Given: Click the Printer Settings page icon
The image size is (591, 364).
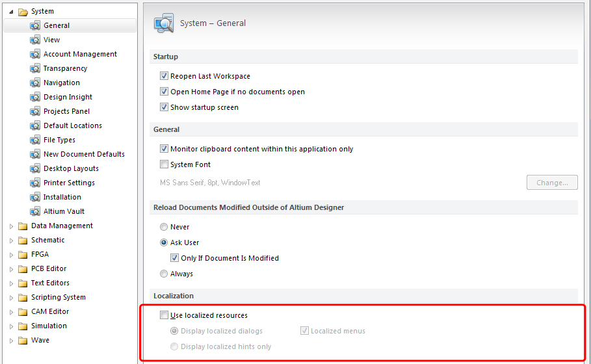Looking at the screenshot, I should click(35, 183).
